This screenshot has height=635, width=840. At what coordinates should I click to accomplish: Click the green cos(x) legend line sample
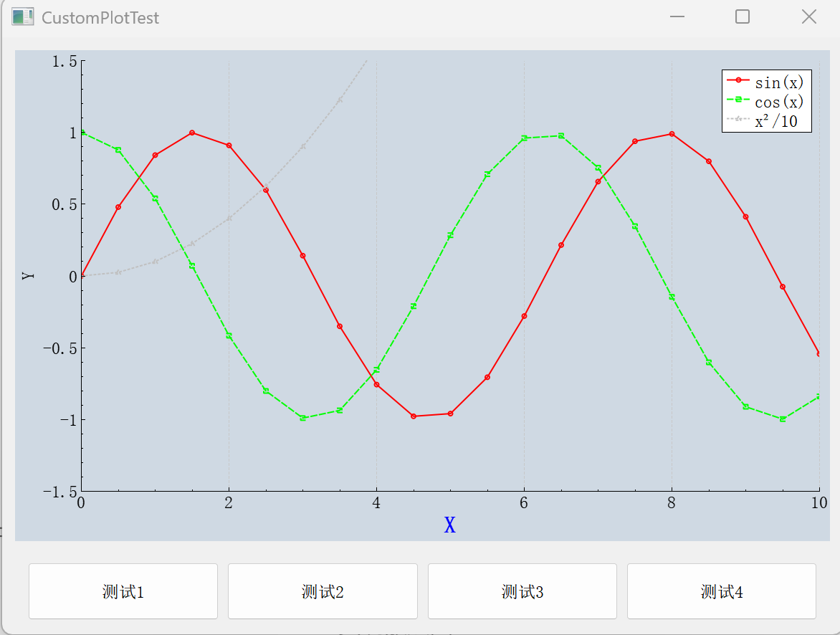pos(738,99)
